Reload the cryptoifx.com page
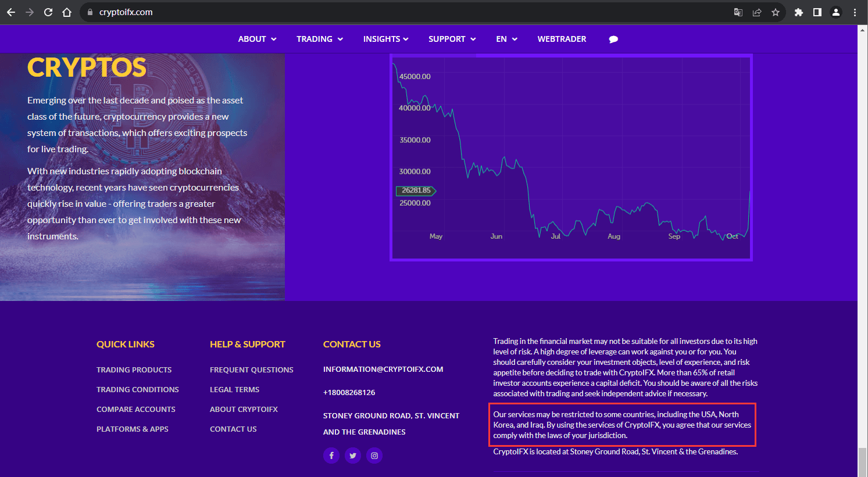This screenshot has height=477, width=868. pyautogui.click(x=48, y=12)
